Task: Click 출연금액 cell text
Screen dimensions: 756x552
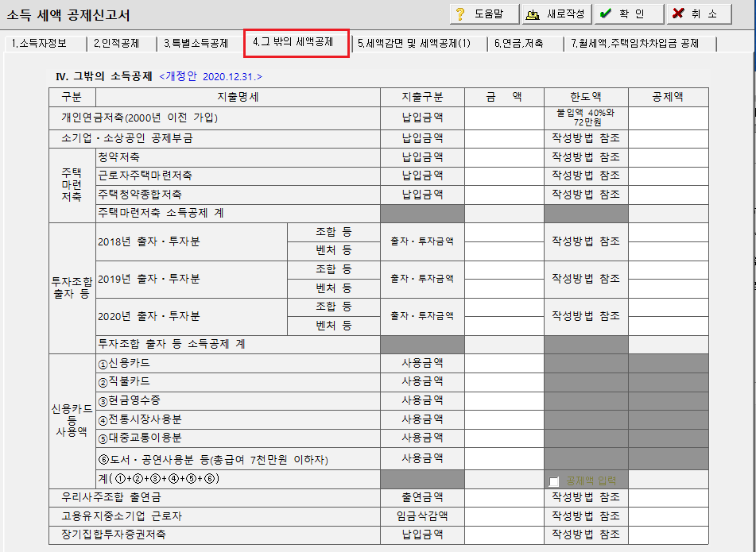Action: [x=422, y=497]
